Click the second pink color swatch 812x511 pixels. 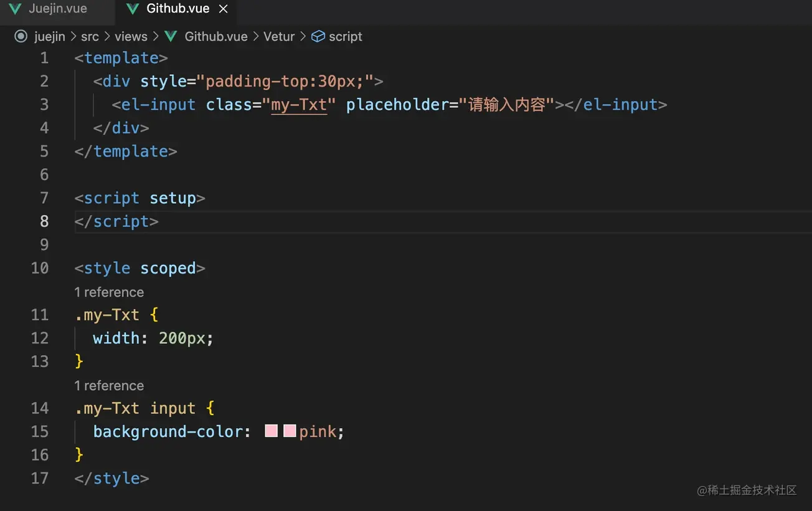290,431
